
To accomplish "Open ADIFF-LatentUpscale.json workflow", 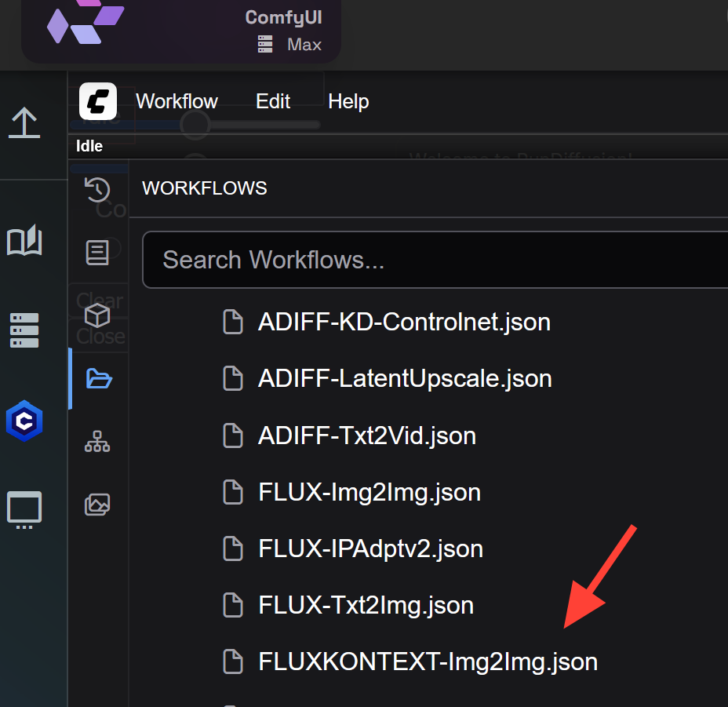I will 406,378.
